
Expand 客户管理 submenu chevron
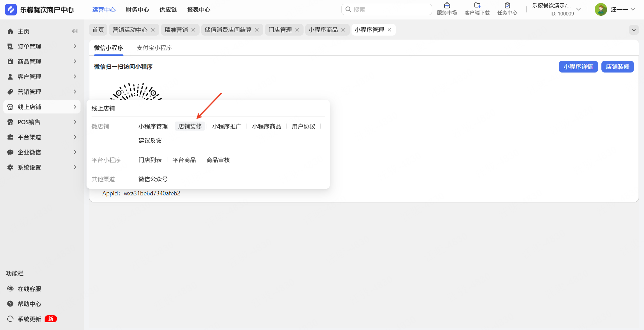pyautogui.click(x=75, y=77)
